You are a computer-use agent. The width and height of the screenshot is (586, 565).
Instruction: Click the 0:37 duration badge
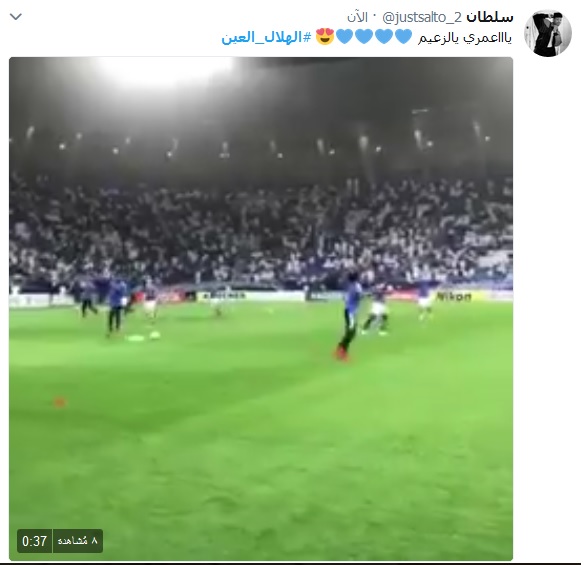[x=34, y=541]
